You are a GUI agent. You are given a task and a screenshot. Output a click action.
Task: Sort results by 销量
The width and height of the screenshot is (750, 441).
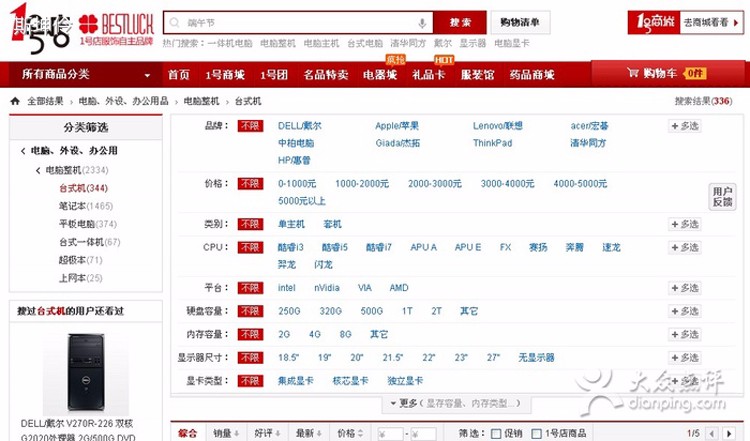(226, 433)
